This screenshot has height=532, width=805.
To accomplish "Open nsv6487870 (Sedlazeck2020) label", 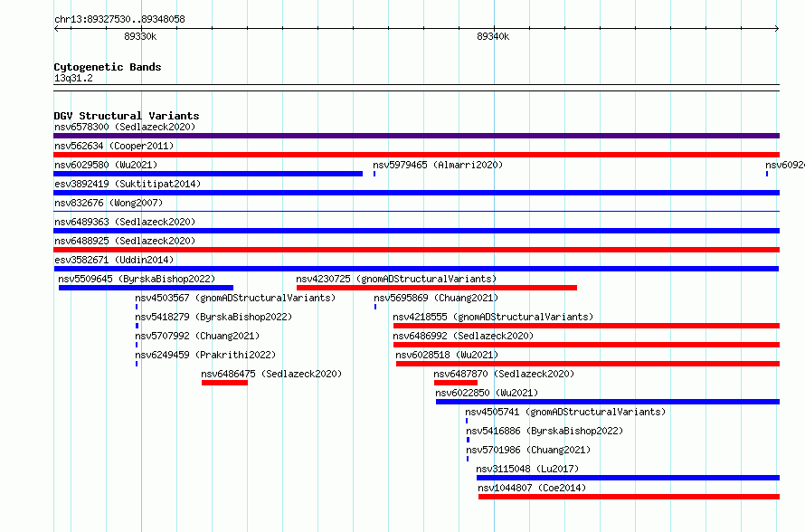I will [x=504, y=374].
